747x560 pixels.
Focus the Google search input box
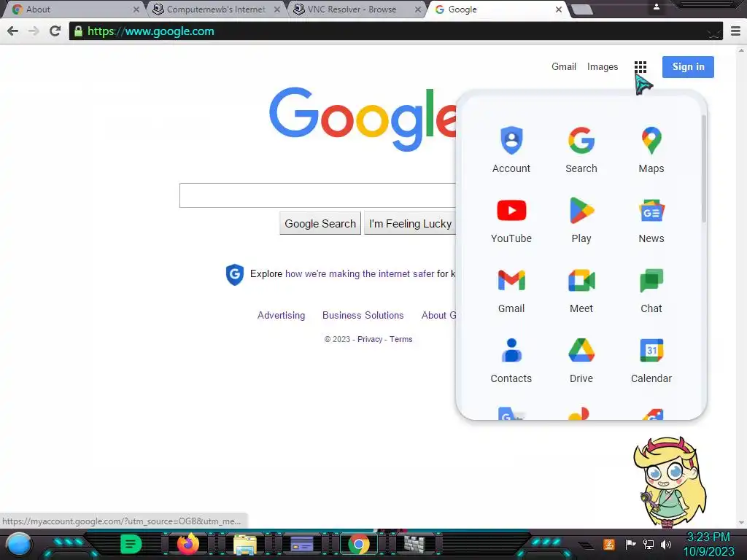tap(317, 195)
